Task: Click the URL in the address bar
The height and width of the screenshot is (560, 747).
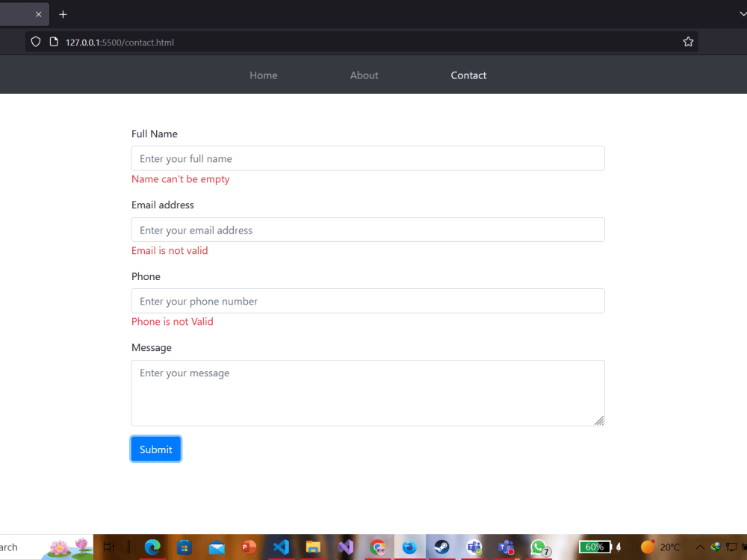Action: [x=120, y=43]
